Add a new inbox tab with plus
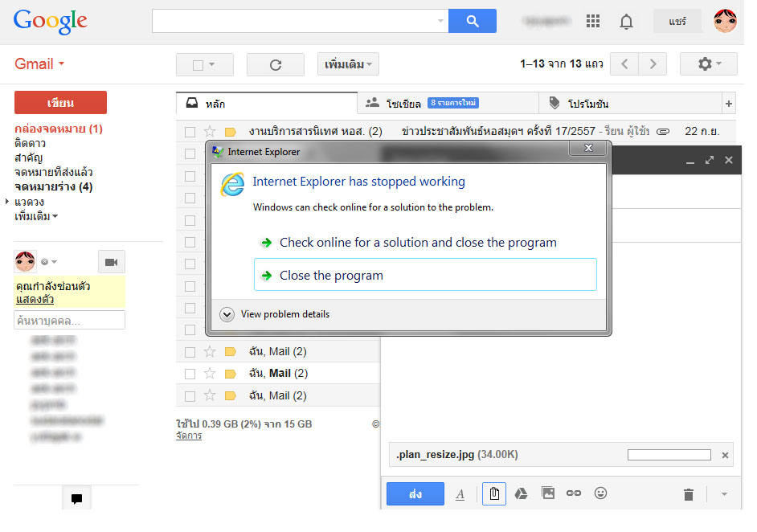757x532 pixels. 729,104
